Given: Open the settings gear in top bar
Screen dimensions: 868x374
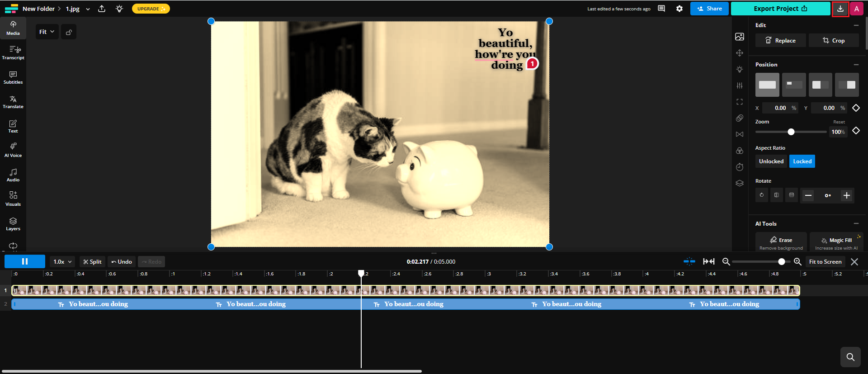Looking at the screenshot, I should [x=679, y=9].
